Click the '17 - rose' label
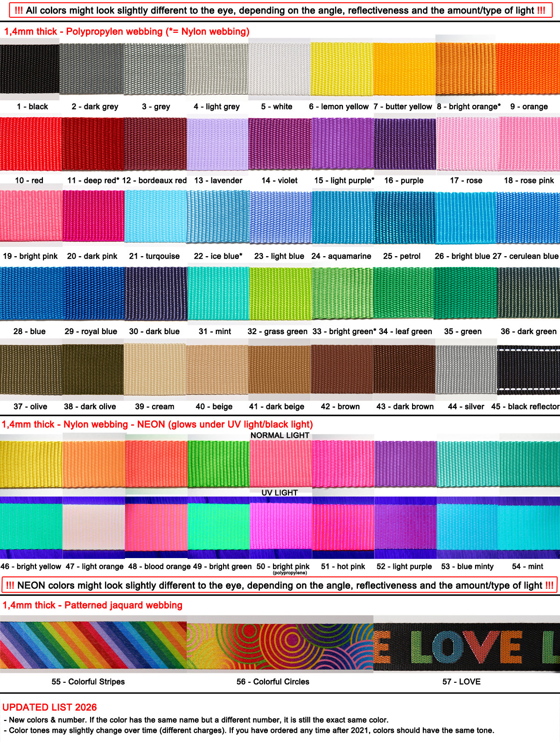The height and width of the screenshot is (742, 560). coord(466,181)
